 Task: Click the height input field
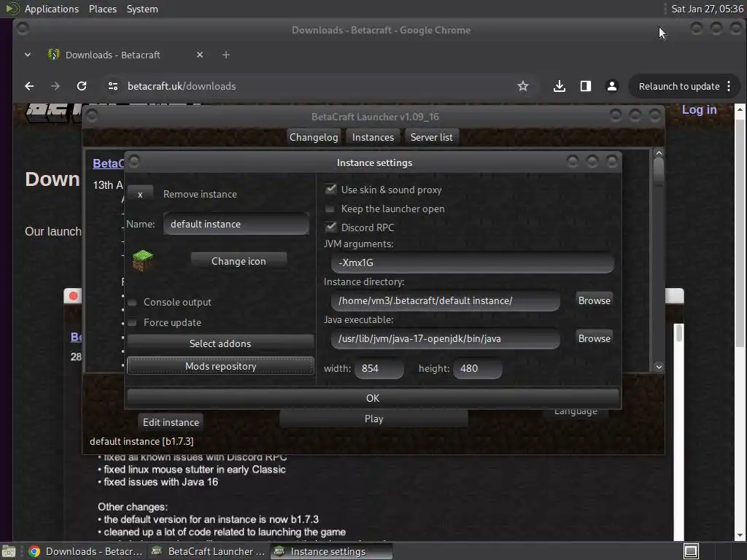pyautogui.click(x=478, y=368)
